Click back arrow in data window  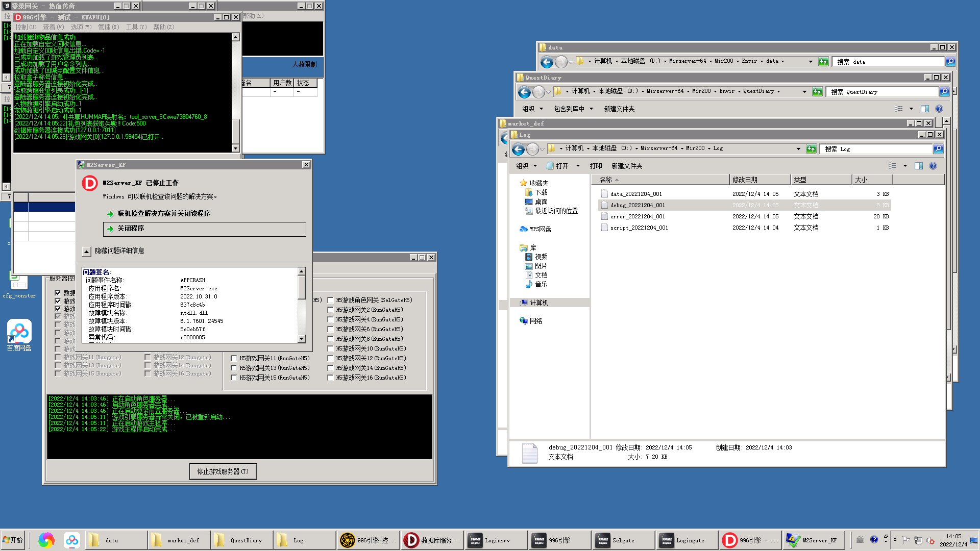[x=547, y=62]
